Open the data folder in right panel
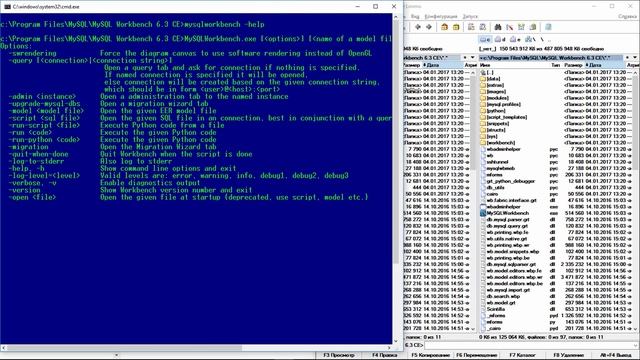 [x=493, y=79]
